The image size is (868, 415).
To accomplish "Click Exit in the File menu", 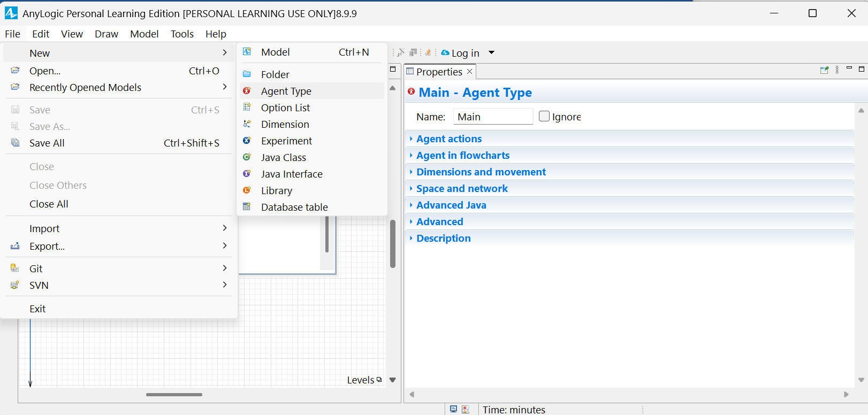I will (x=119, y=309).
